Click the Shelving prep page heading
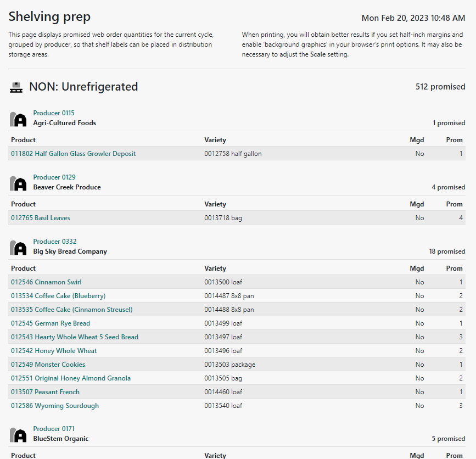This screenshot has width=476, height=459. [x=49, y=17]
